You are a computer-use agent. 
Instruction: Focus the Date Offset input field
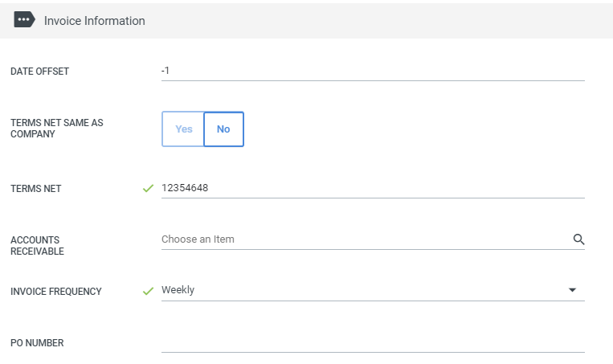(373, 71)
